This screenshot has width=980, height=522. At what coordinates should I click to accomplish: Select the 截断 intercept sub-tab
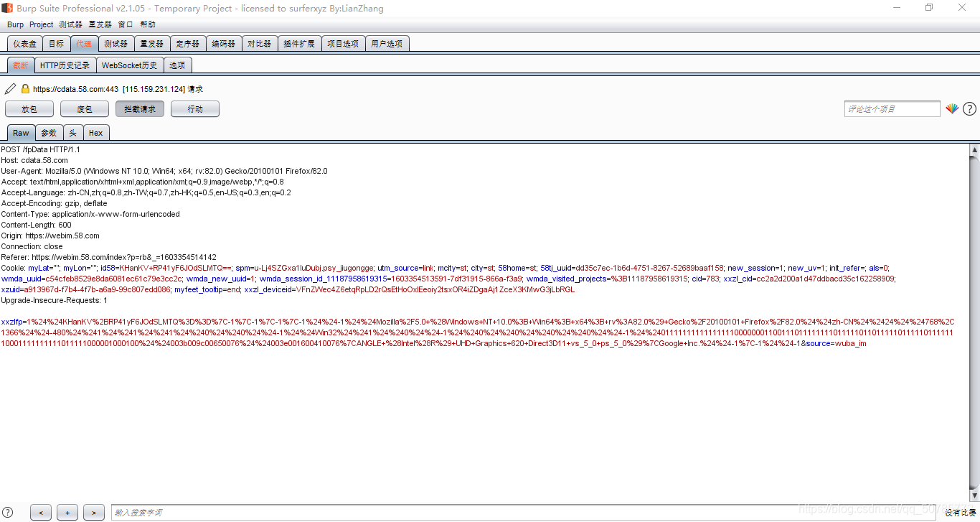click(21, 65)
